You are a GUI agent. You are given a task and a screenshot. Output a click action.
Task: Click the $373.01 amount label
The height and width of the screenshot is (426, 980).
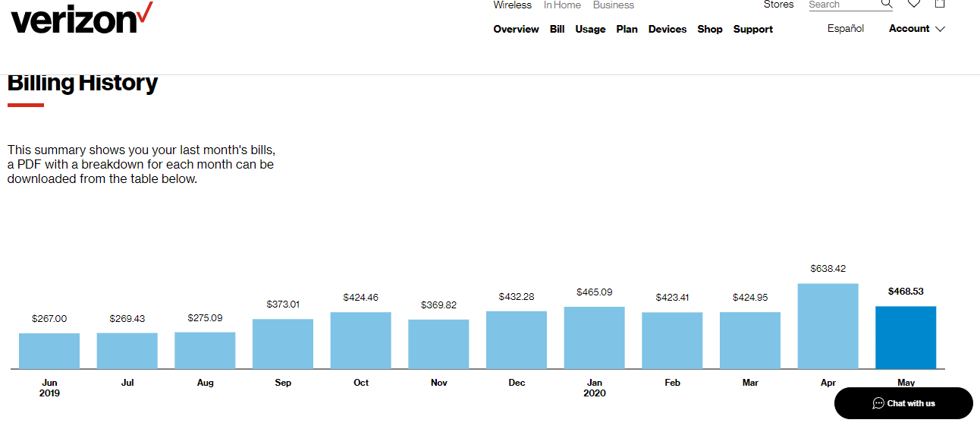tap(283, 305)
